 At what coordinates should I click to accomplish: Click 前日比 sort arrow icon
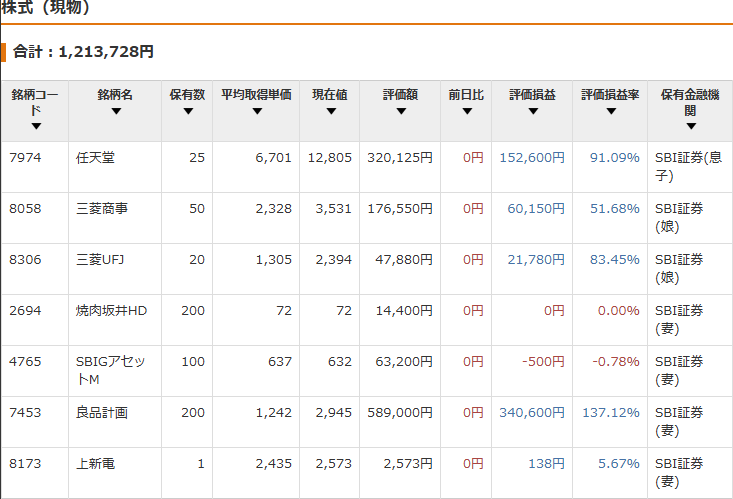[466, 111]
